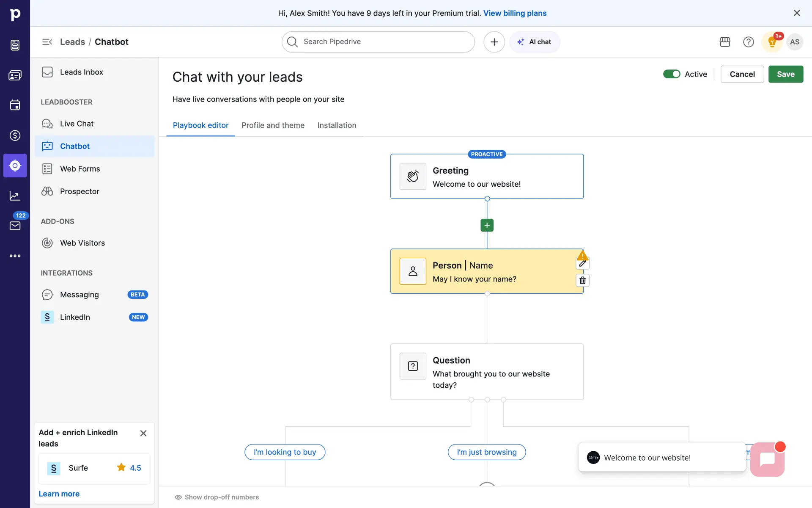The width and height of the screenshot is (812, 508).
Task: Collapse the sidebar menu toggle icon
Action: coord(47,42)
